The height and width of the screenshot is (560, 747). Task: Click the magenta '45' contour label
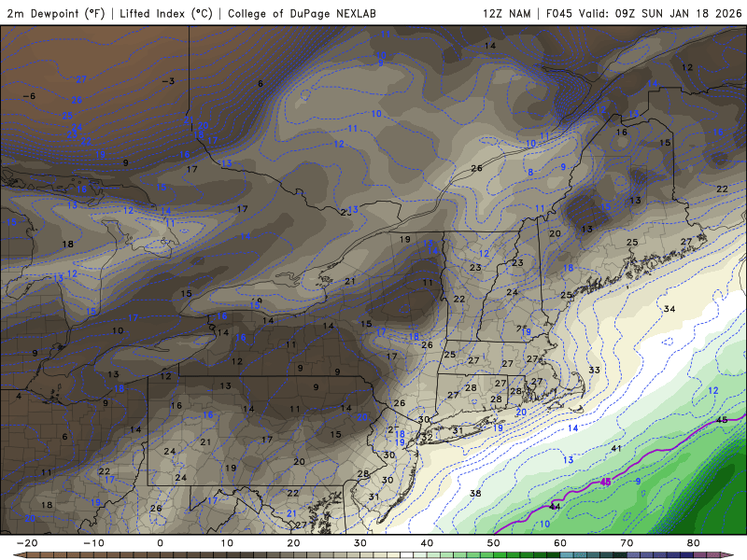(605, 483)
